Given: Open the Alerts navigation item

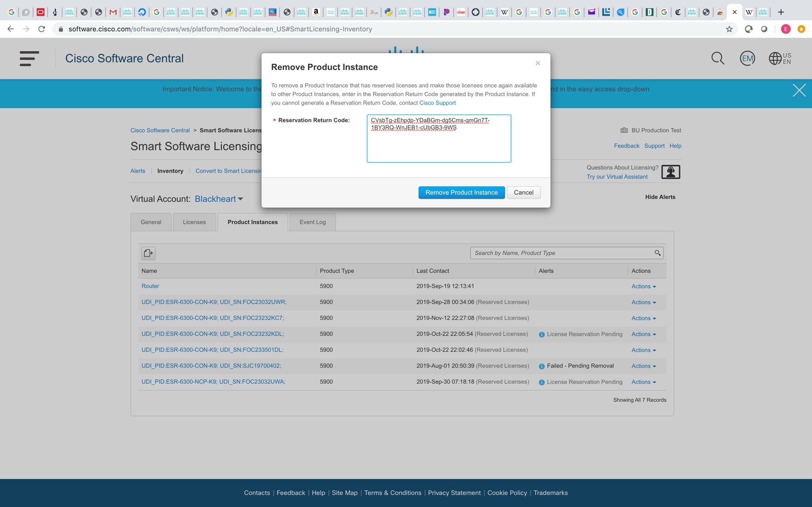Looking at the screenshot, I should pyautogui.click(x=138, y=171).
